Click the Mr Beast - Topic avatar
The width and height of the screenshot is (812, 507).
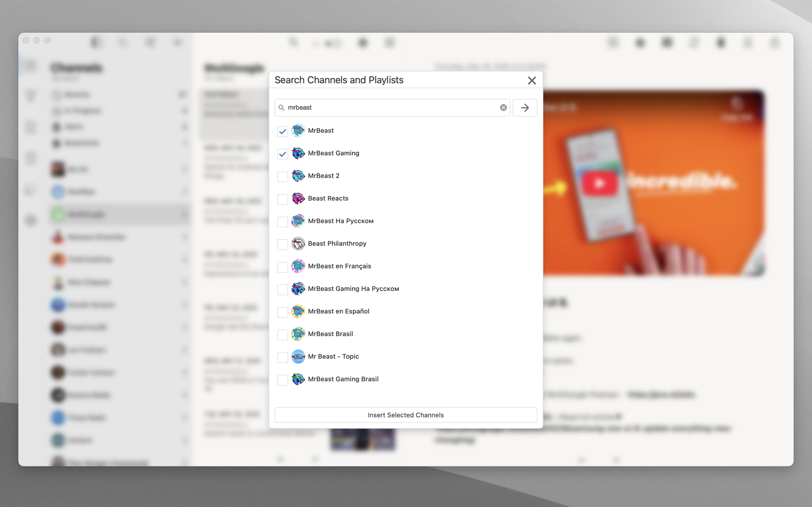point(298,356)
